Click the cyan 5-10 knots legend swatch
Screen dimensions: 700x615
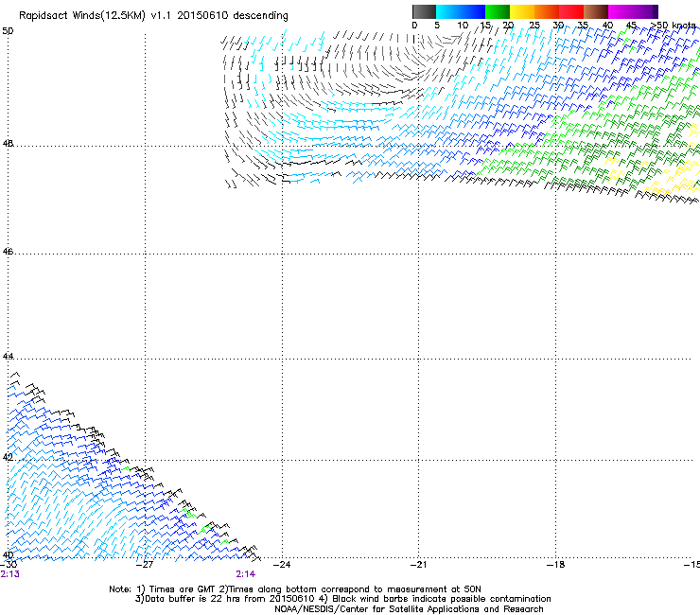click(448, 11)
